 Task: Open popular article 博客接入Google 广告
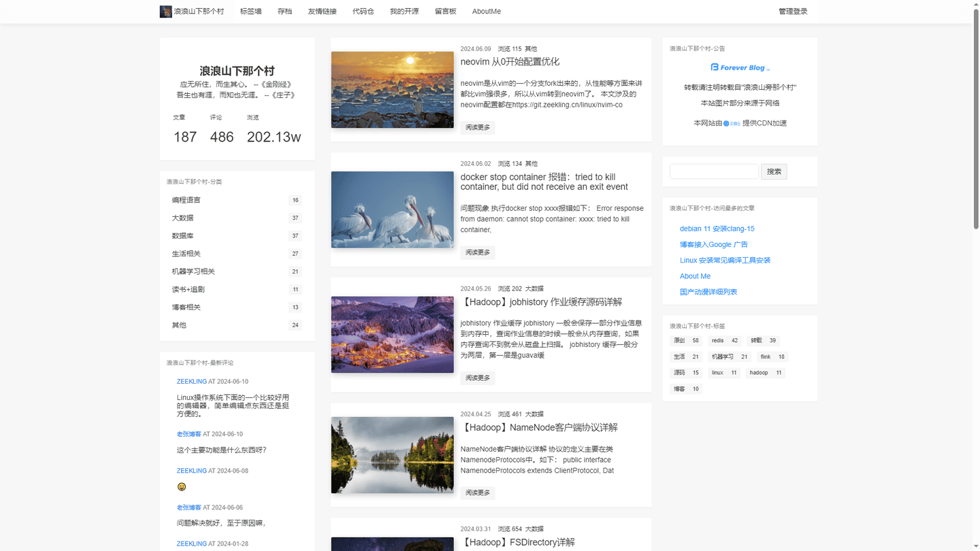click(714, 244)
